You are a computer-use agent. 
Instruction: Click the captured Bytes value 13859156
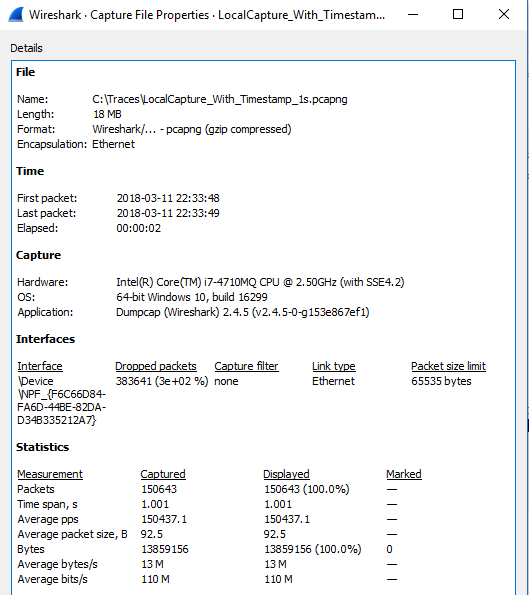pyautogui.click(x=165, y=549)
